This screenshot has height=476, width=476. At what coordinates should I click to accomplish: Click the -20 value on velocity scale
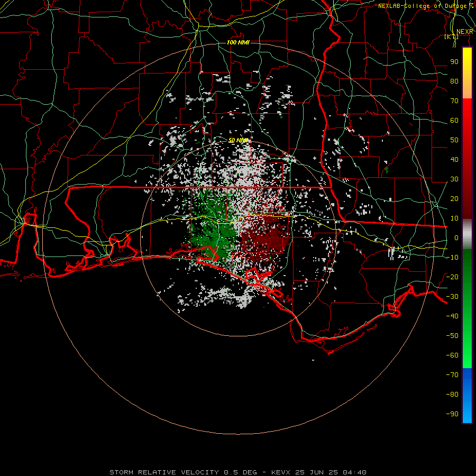[x=452, y=277]
